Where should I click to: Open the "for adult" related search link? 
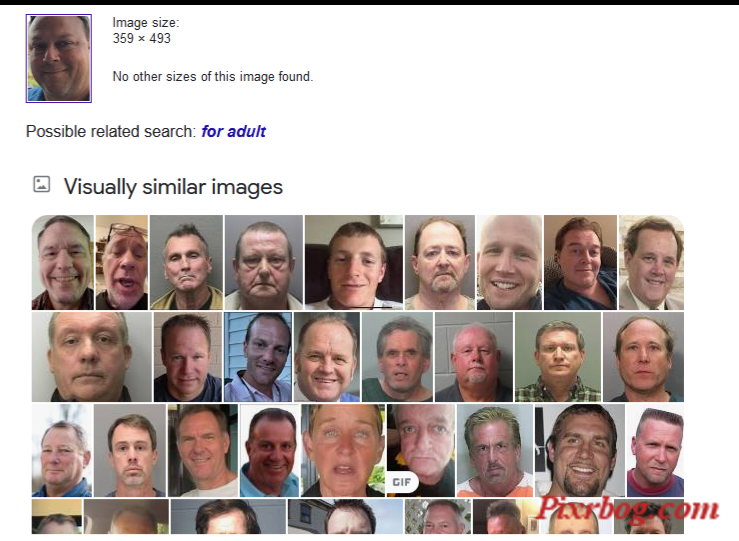233,131
